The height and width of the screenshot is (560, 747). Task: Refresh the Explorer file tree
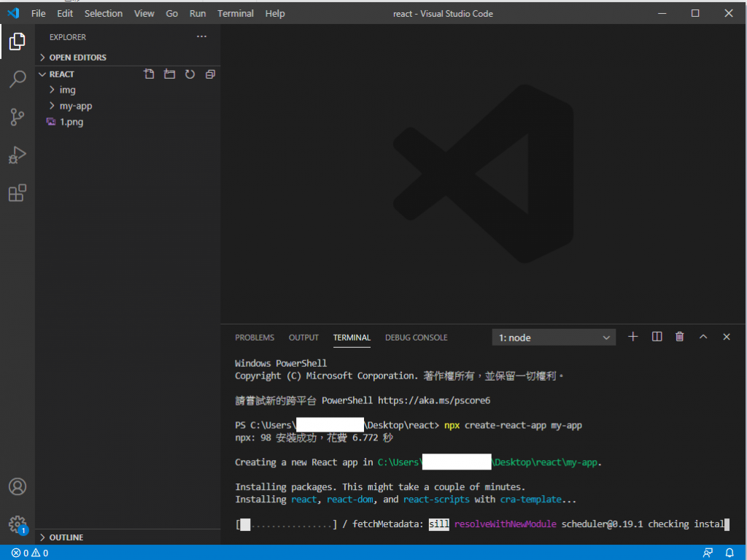[190, 74]
